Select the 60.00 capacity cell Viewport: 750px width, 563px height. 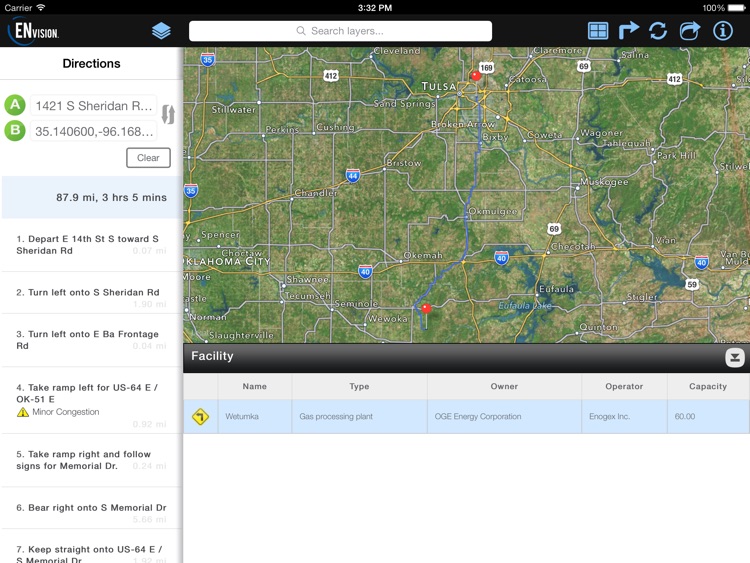click(x=708, y=417)
